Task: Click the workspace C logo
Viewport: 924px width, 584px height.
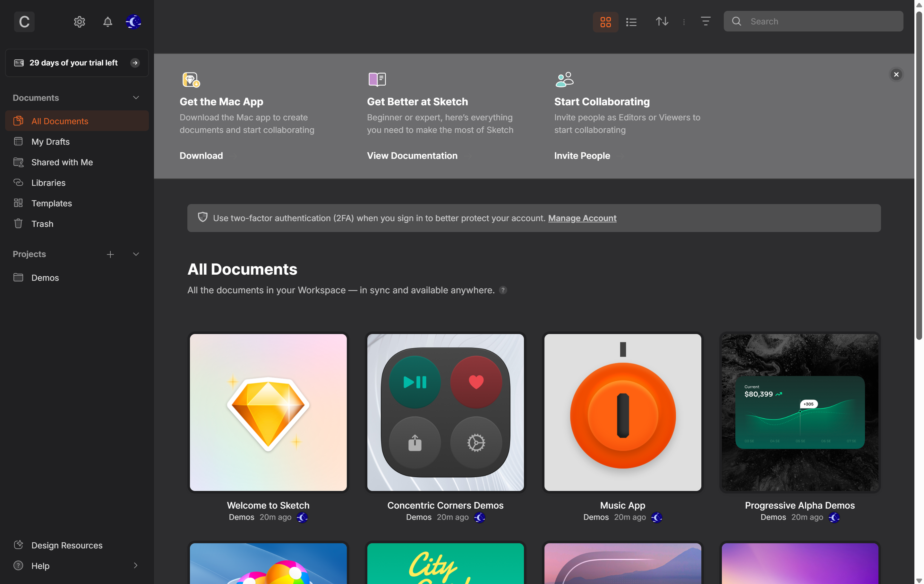Action: coord(24,21)
